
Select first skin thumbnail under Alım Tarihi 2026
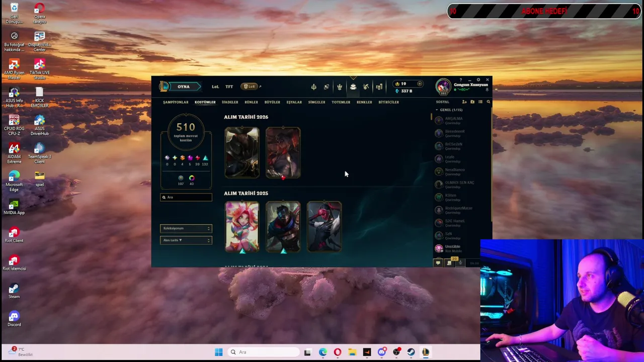click(x=242, y=153)
